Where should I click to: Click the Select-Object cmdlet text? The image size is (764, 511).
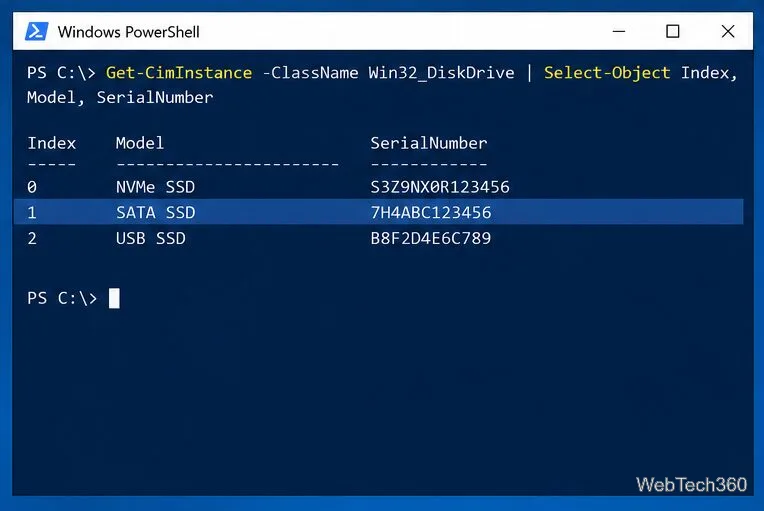pos(607,73)
